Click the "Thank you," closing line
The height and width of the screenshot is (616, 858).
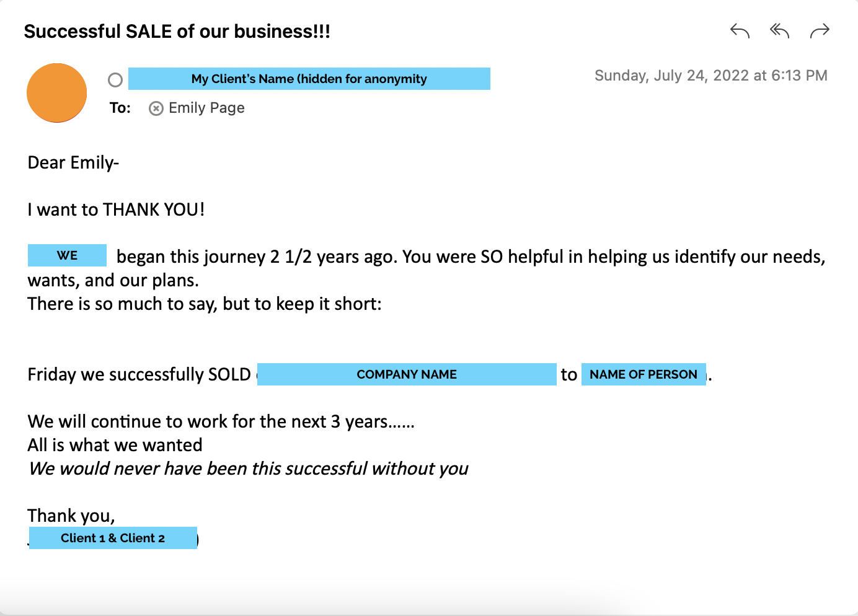point(71,516)
